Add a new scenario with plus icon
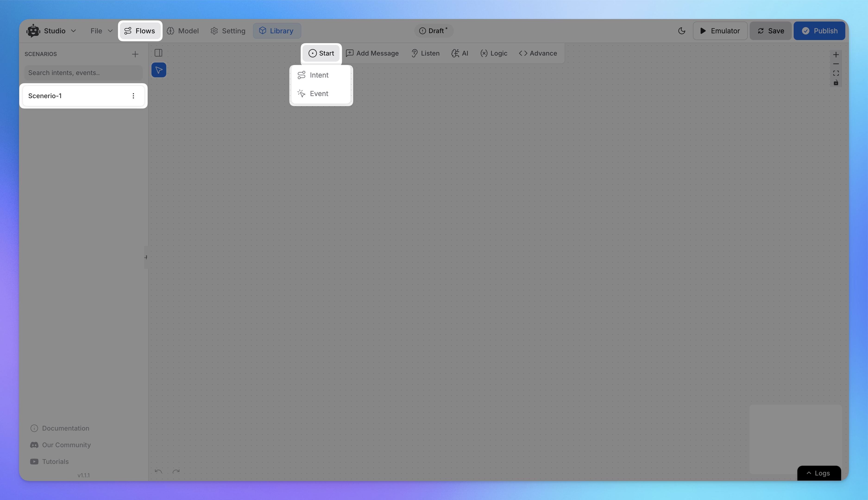868x500 pixels. pyautogui.click(x=135, y=54)
